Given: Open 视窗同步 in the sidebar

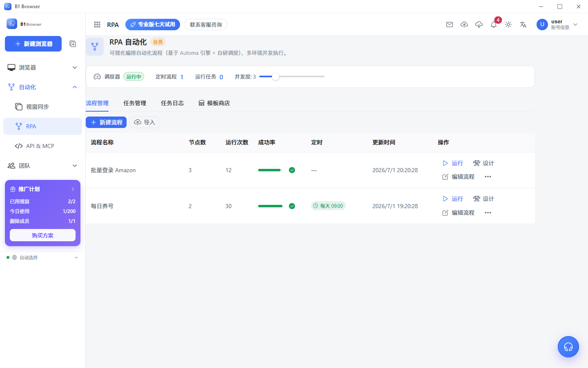Looking at the screenshot, I should click(x=42, y=107).
